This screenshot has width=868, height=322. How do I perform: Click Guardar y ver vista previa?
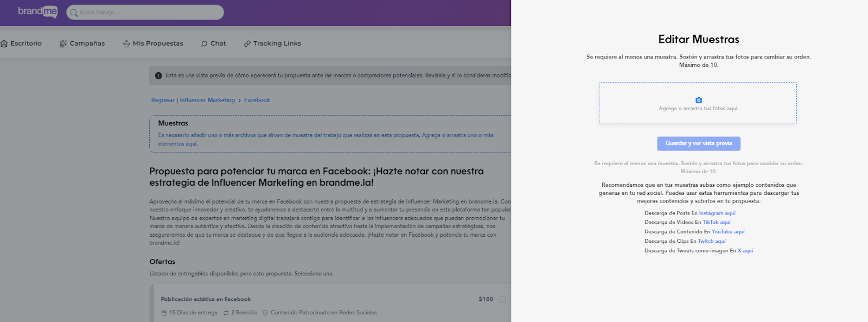pyautogui.click(x=699, y=143)
